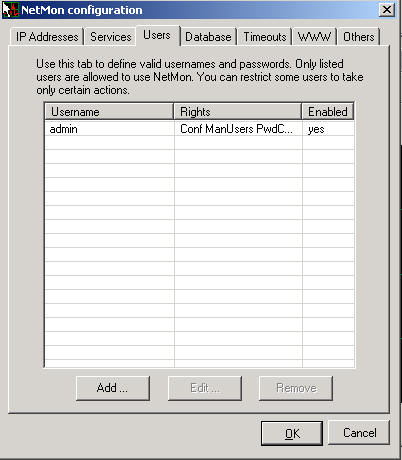Confirm with the OK button
402x460 pixels.
(292, 433)
